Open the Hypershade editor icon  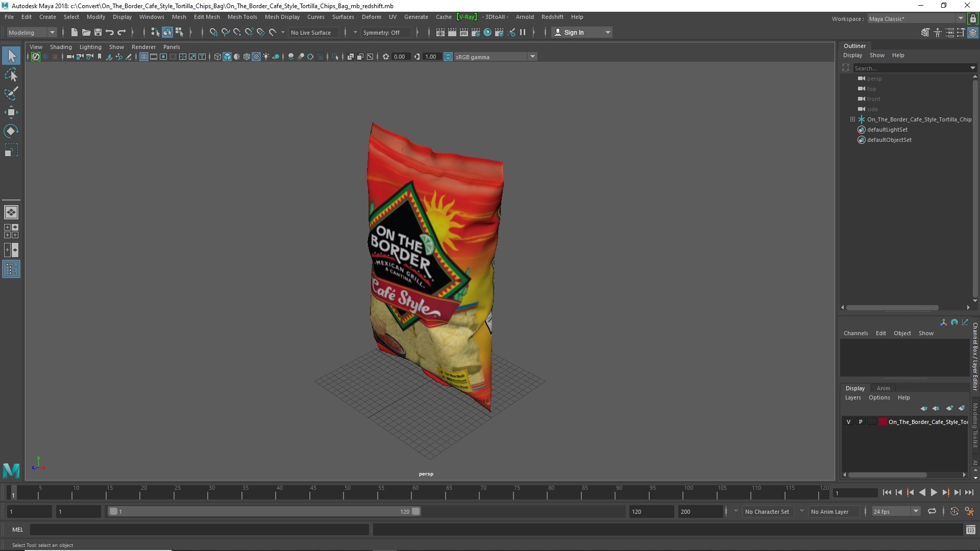(x=487, y=32)
